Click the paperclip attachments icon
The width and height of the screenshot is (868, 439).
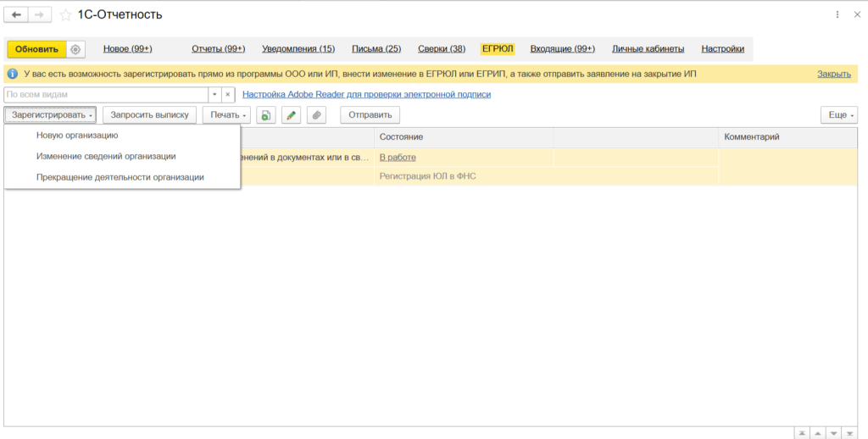click(x=316, y=115)
